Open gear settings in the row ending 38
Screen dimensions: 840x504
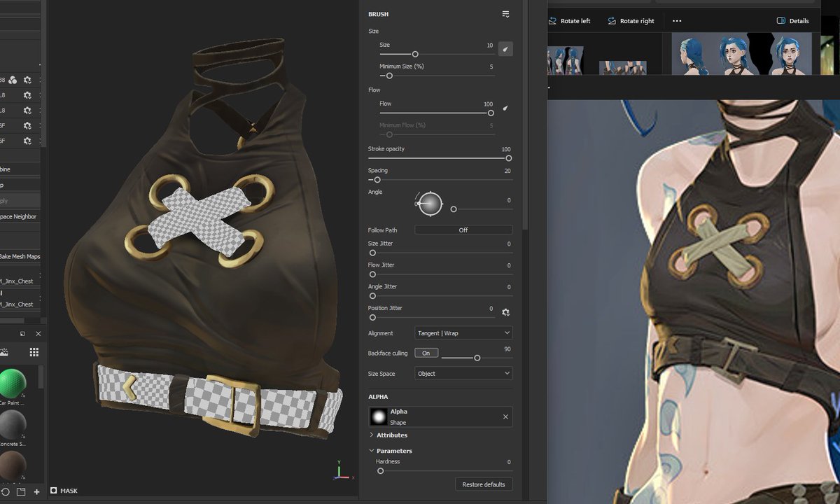27,80
